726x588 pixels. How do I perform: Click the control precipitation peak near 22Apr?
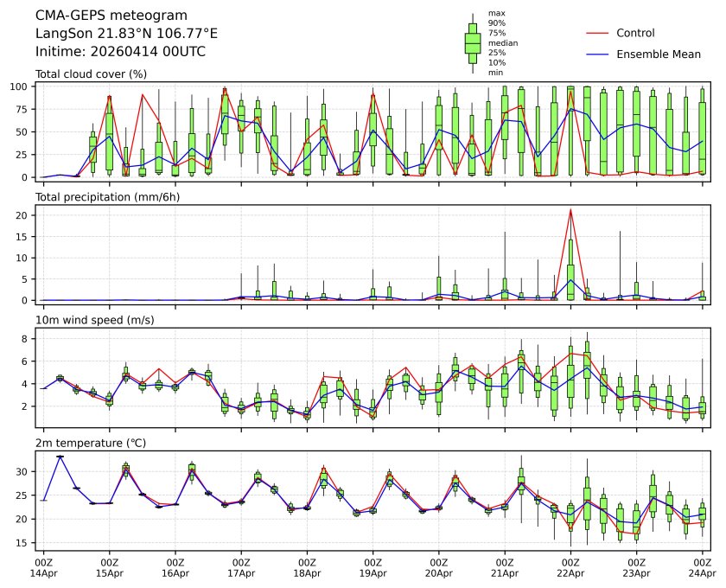570,209
